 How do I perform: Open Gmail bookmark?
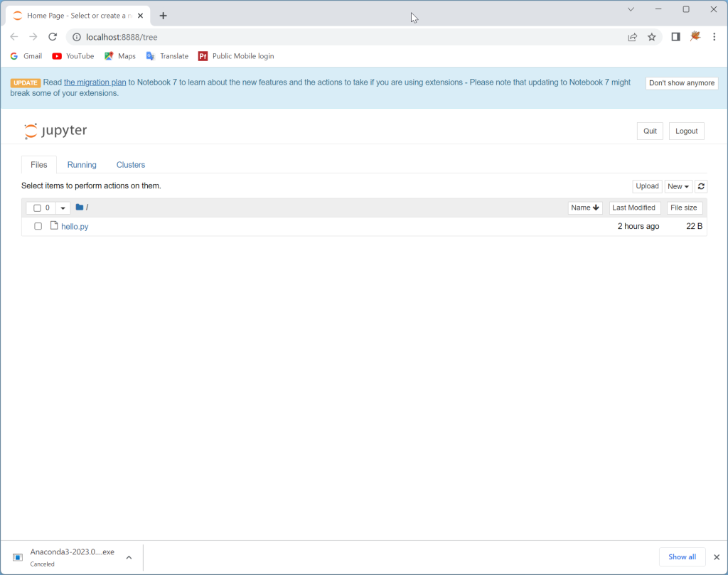click(x=26, y=56)
